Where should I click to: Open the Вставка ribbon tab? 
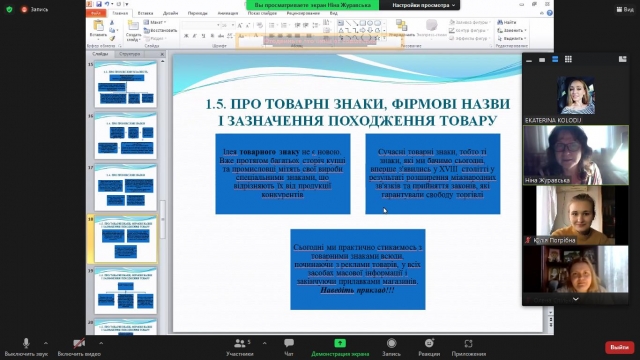(x=145, y=13)
